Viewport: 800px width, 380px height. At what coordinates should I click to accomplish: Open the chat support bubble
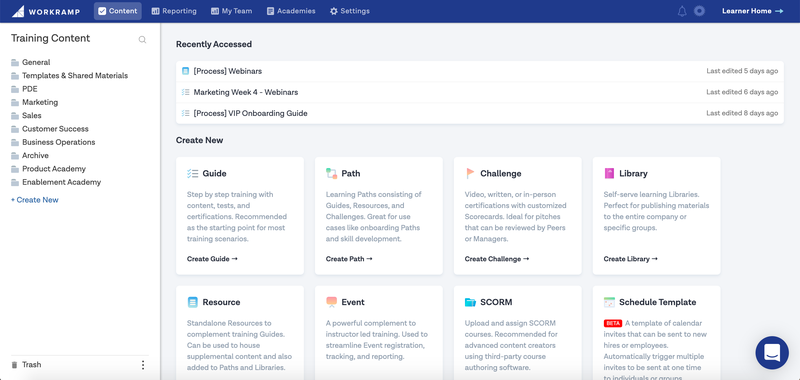click(x=772, y=352)
